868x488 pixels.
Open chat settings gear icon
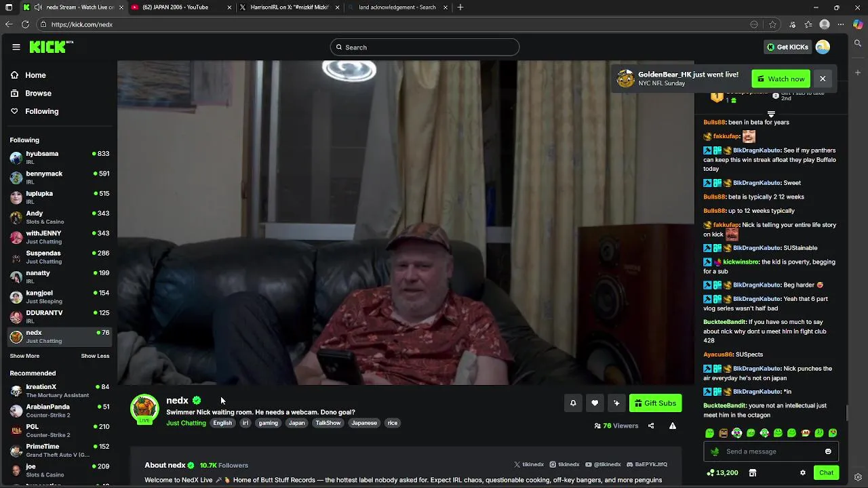coord(803,472)
